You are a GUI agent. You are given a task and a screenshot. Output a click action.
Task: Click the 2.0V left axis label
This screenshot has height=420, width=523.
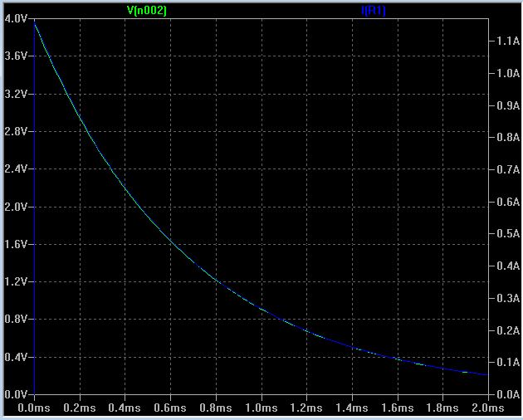(x=16, y=207)
